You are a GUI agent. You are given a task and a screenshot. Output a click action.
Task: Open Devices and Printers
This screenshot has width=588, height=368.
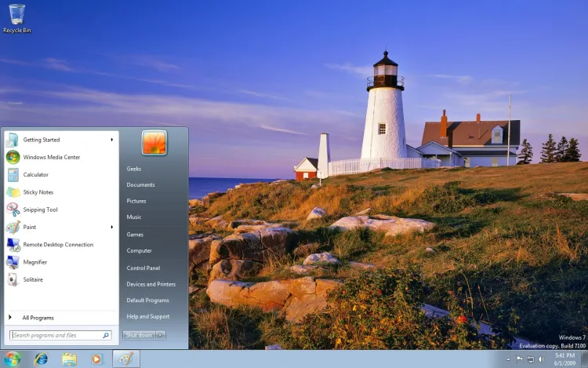click(151, 284)
